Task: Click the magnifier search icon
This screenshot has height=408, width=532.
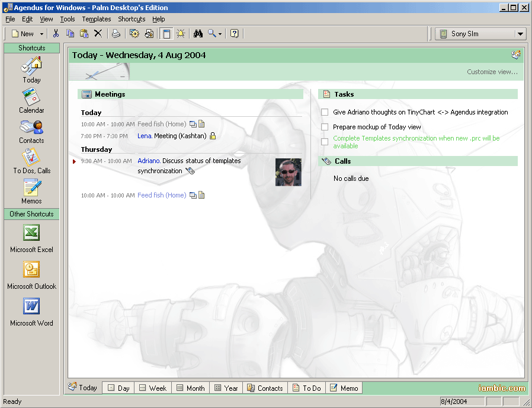Action: tap(211, 33)
